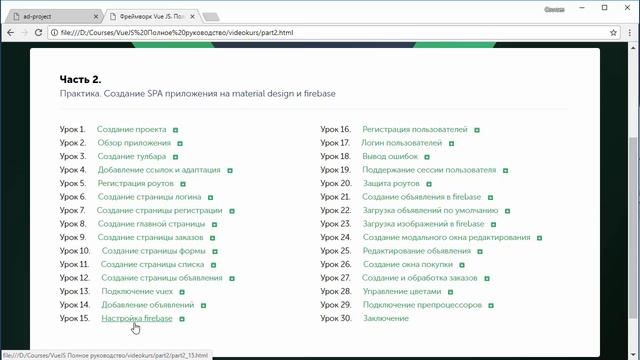Viewport: 640px width, 360px height.
Task: Click the plus icon beside Редактирование объявления
Action: (x=480, y=251)
